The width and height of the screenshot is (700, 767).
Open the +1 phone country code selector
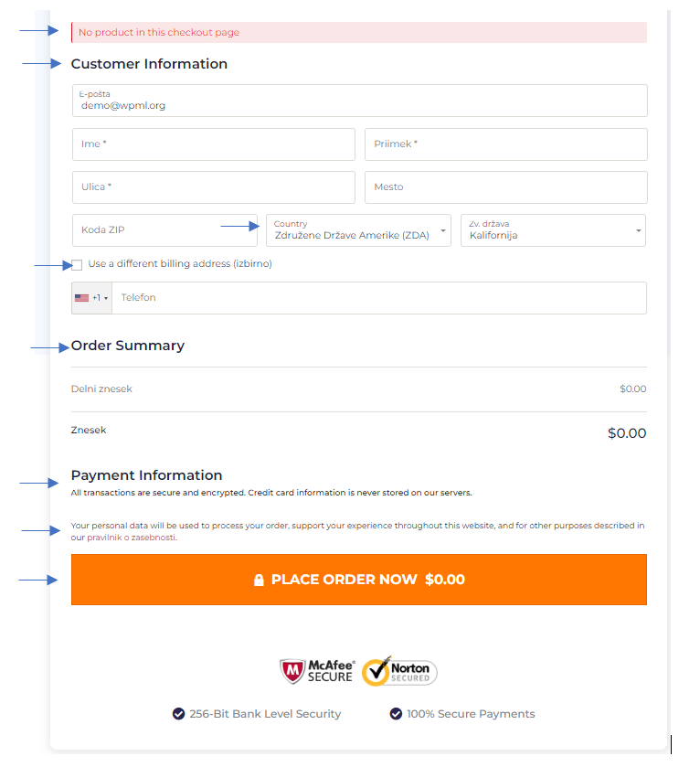[92, 298]
